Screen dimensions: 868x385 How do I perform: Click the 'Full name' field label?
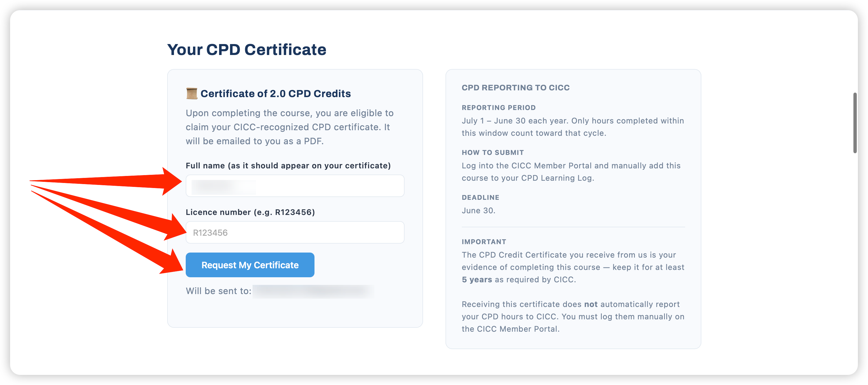[x=288, y=166]
